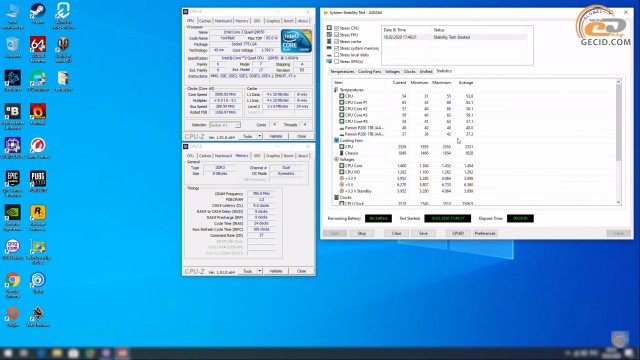Open Tools dropdown arrow in upper CPU-Z window
The width and height of the screenshot is (640, 360).
click(259, 136)
